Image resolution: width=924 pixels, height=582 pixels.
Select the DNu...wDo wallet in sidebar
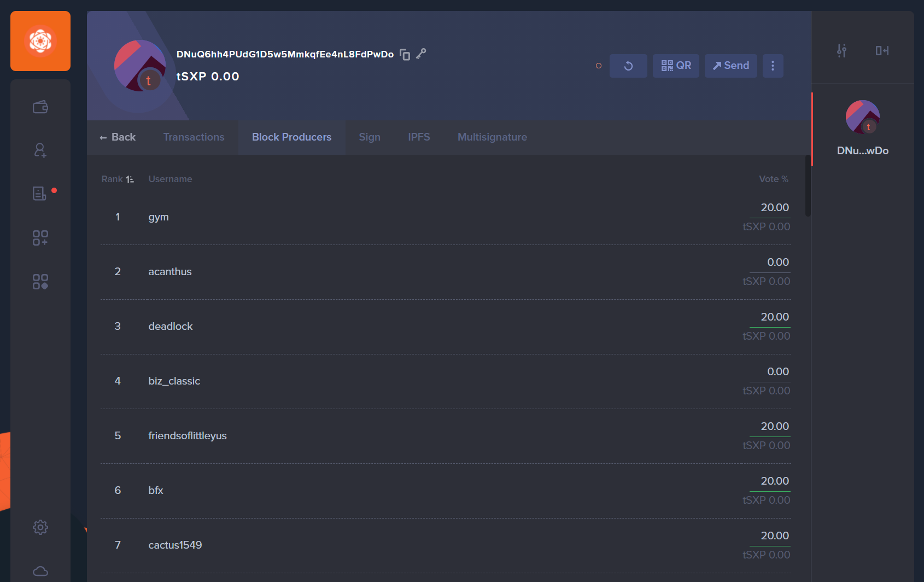coord(863,129)
